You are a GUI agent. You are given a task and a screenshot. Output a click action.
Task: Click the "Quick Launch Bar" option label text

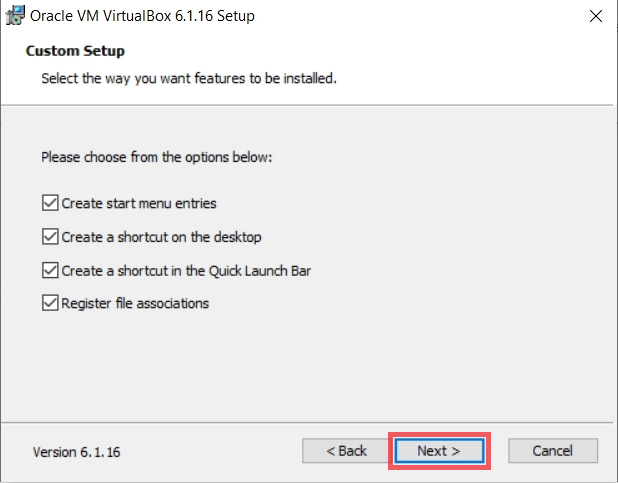pos(260,271)
